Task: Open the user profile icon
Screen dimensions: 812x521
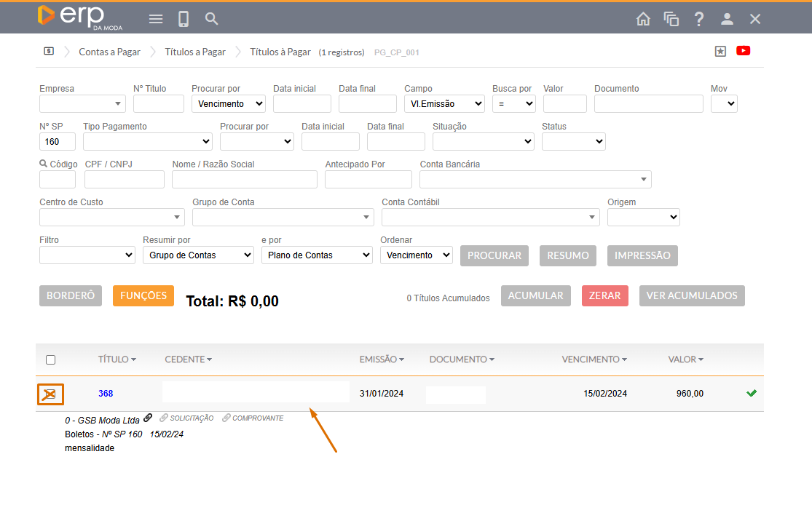Action: click(x=727, y=19)
